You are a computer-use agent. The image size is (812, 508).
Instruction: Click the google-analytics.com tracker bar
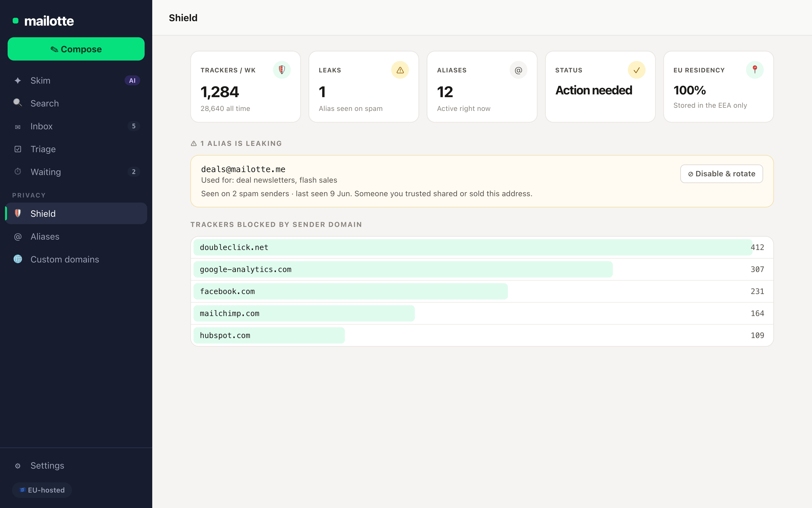403,269
